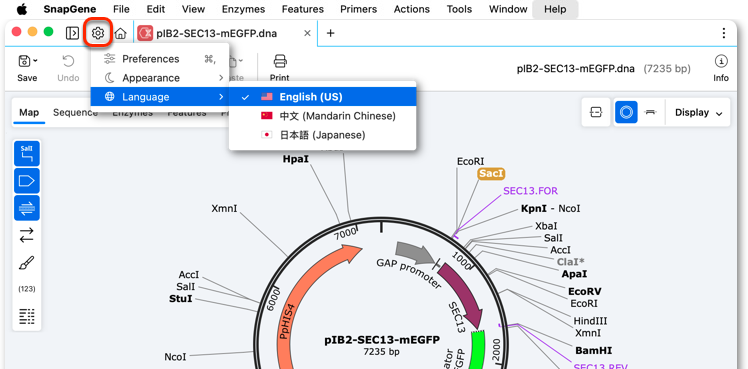Add a new tab with plus button
Image resolution: width=748 pixels, height=369 pixels.
click(x=330, y=33)
